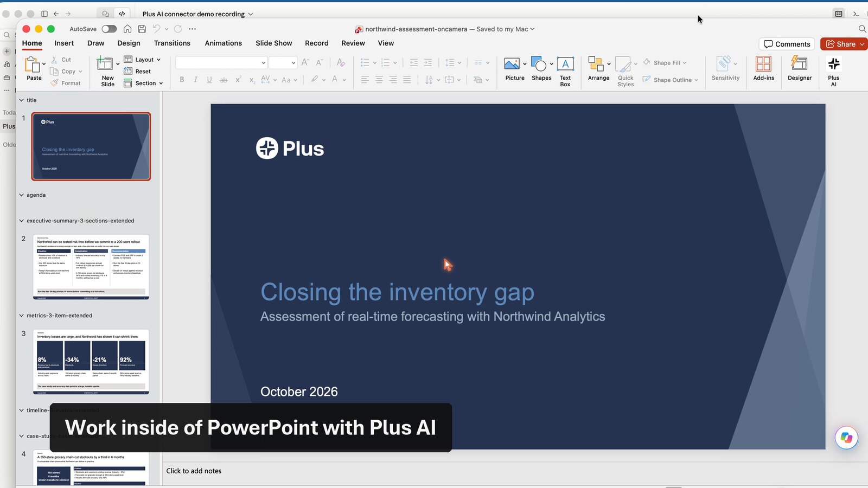Insert a Text Box

click(565, 71)
